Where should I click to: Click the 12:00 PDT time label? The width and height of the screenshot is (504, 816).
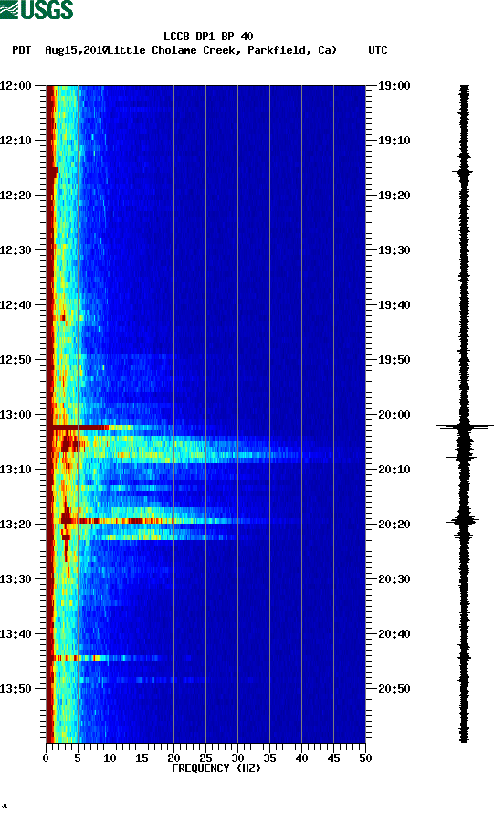(16, 85)
